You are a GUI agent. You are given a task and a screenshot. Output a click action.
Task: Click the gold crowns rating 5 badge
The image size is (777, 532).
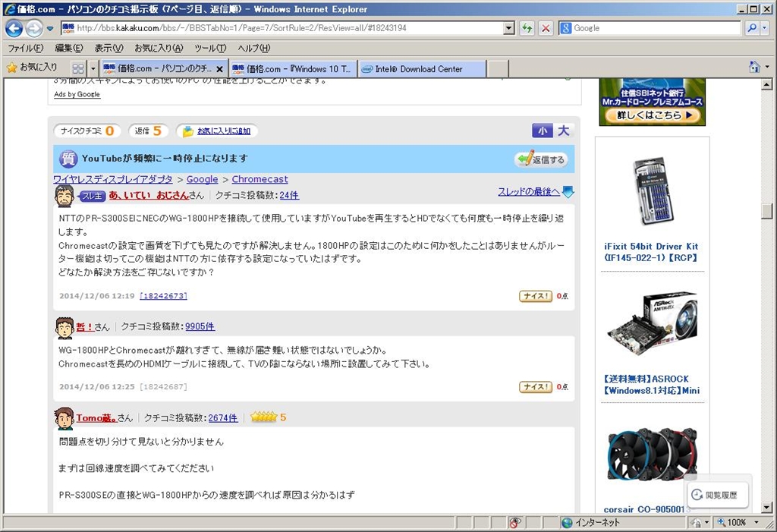[x=268, y=417]
